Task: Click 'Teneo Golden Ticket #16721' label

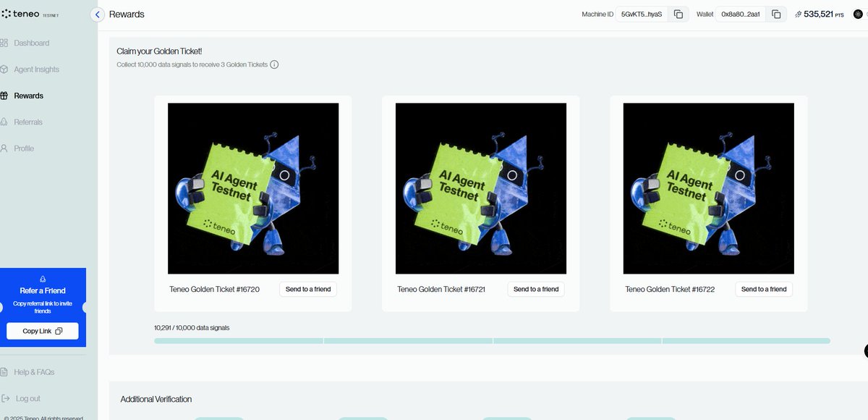Action: 441,290
